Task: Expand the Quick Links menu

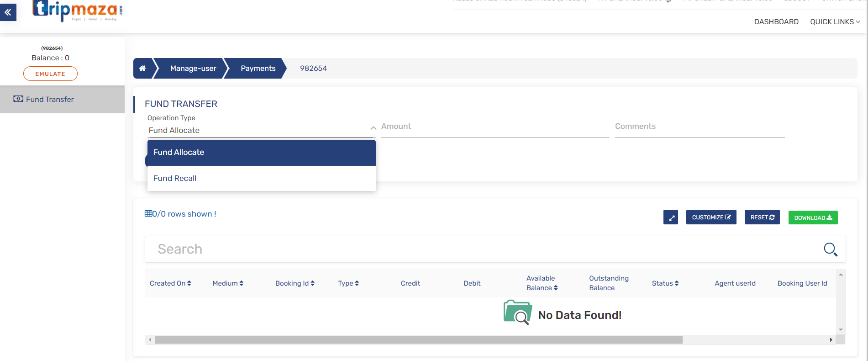Action: 835,22
